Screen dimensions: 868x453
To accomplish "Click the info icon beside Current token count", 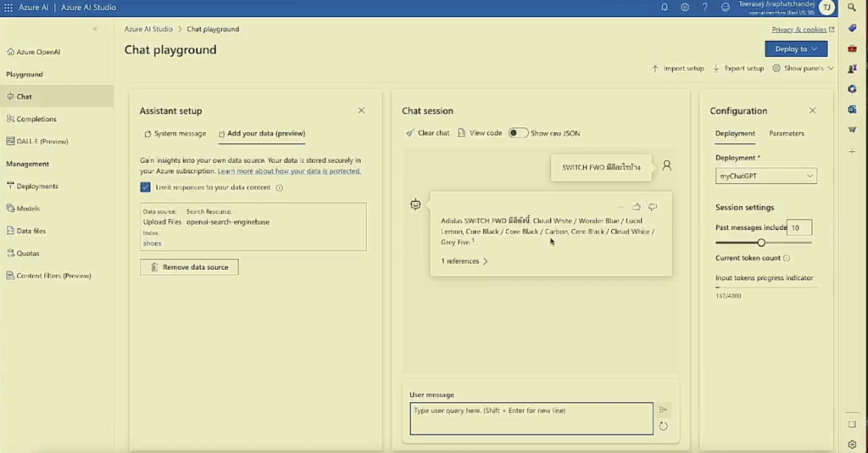I will (x=787, y=258).
